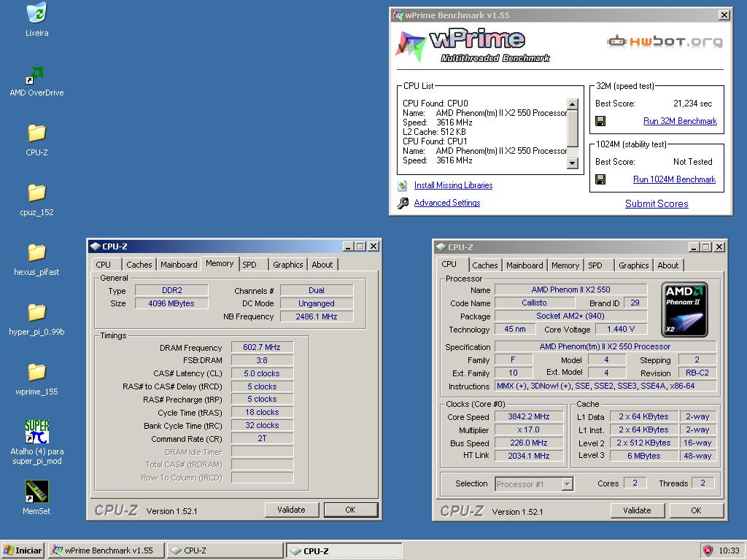Open About tab in processor CPU-Z window
The image size is (747, 560).
[668, 265]
